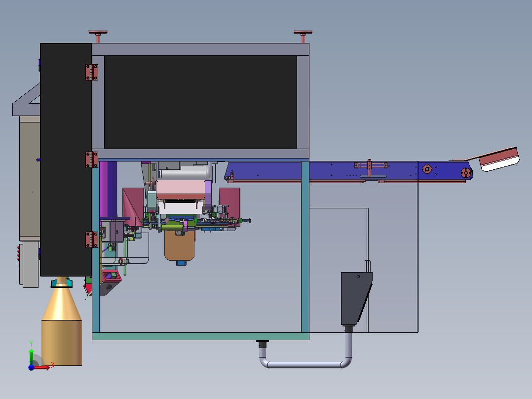Select the teal bottom frame beam
Viewport: 532px width, 399px height.
[x=200, y=336]
